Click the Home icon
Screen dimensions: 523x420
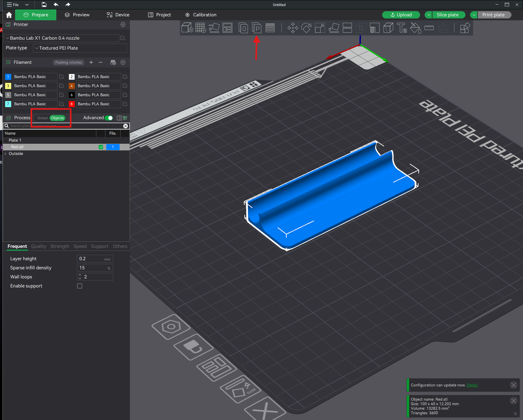[9, 15]
